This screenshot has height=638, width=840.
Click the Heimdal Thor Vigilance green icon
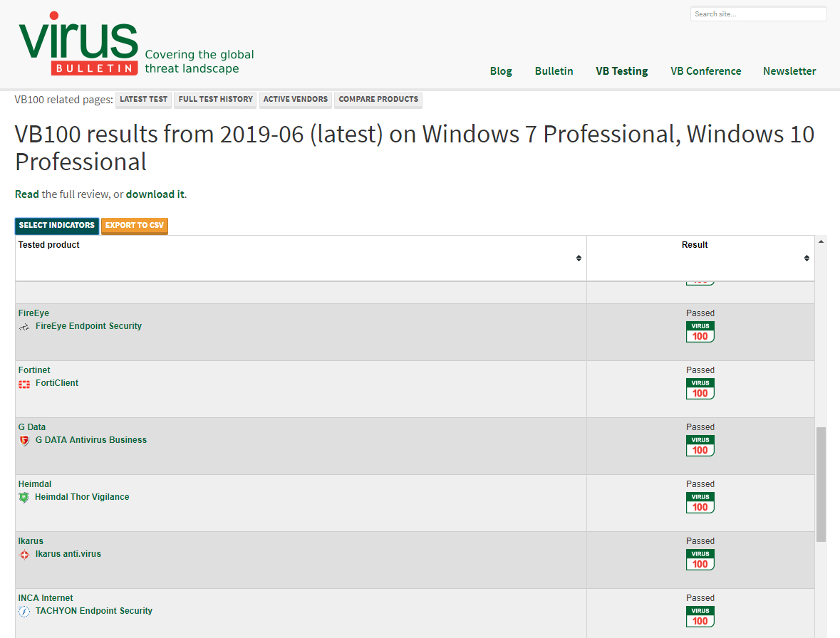[x=24, y=498]
